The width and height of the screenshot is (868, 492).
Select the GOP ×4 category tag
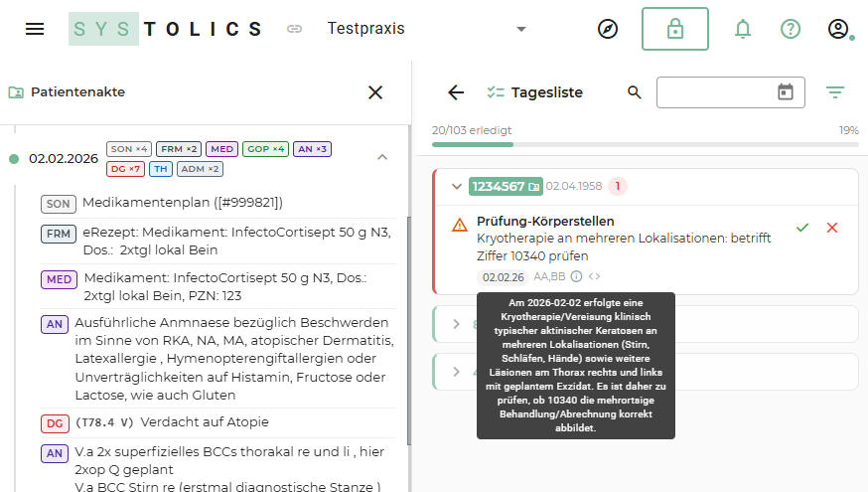(265, 149)
